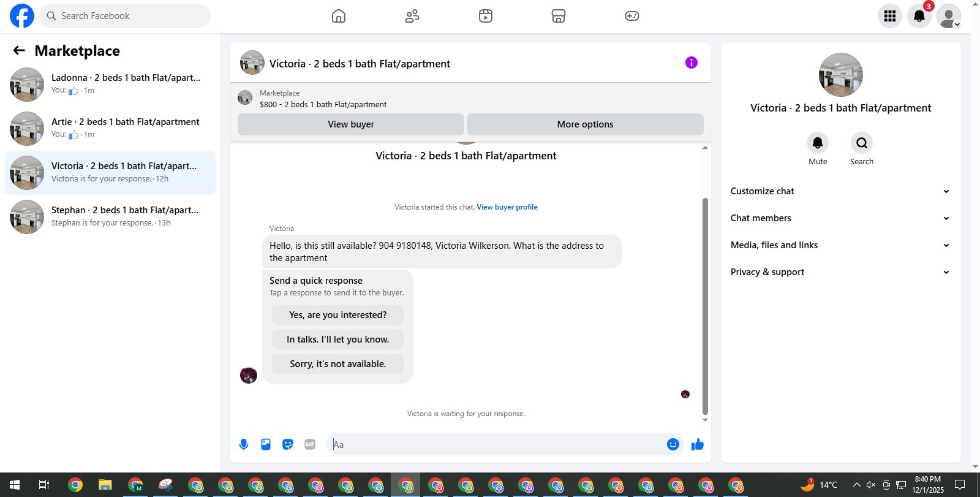980x497 pixels.
Task: Open the View buyer profile link
Action: click(x=507, y=207)
